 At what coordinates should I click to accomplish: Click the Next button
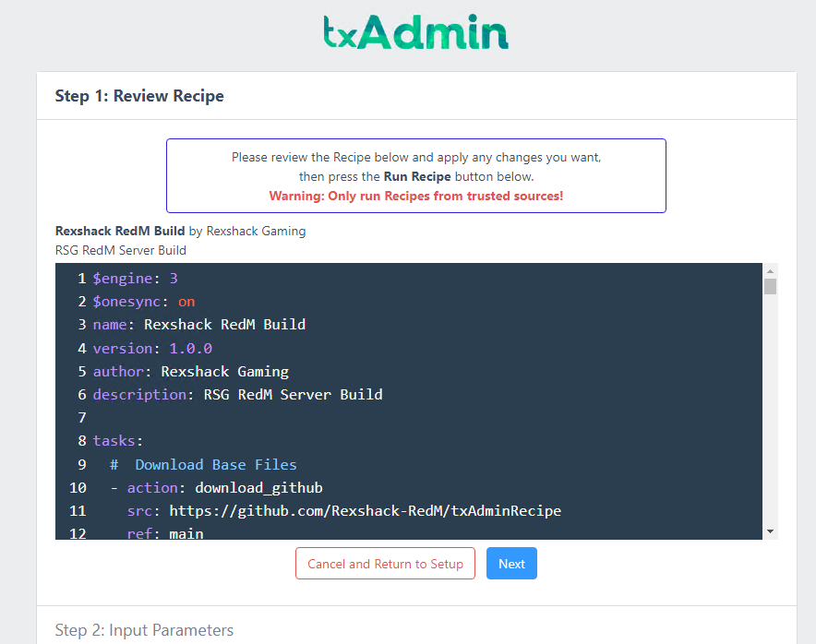tap(511, 564)
